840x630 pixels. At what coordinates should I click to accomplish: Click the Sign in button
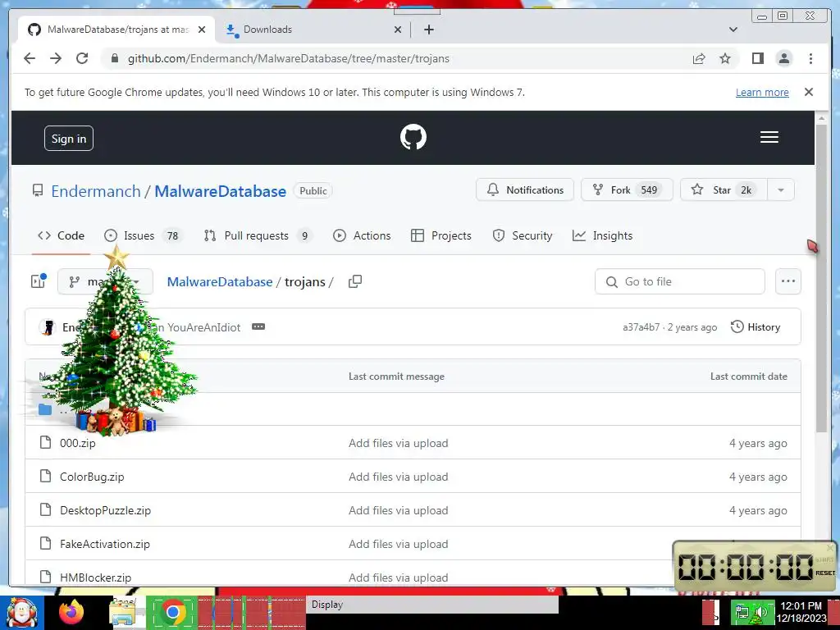click(x=69, y=138)
